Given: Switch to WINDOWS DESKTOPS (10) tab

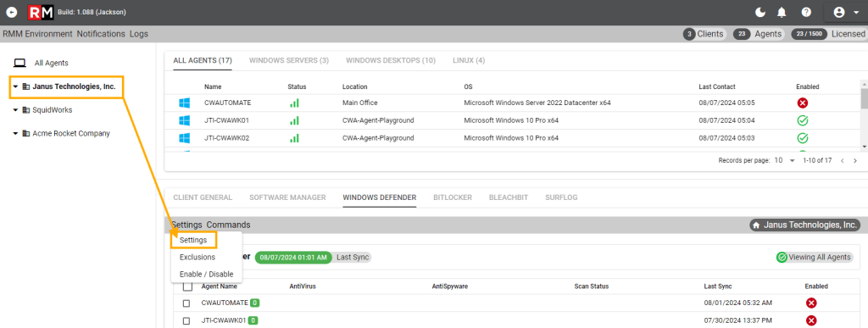Looking at the screenshot, I should (x=391, y=60).
